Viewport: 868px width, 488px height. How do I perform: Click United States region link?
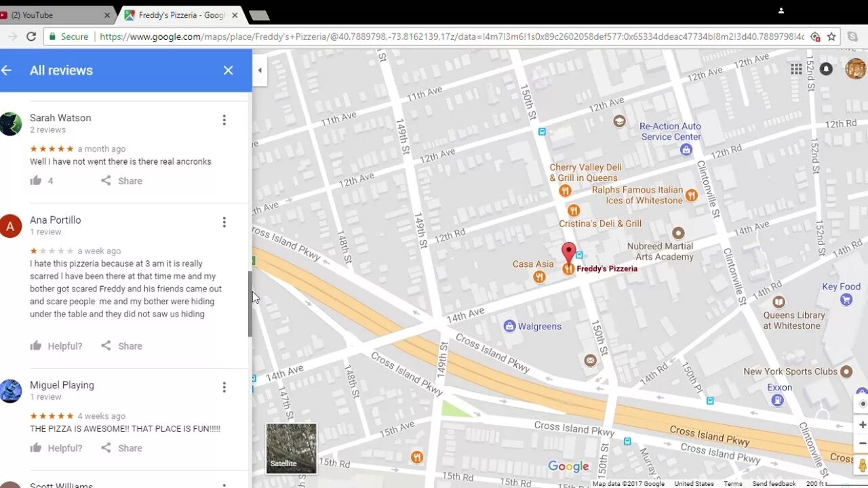[694, 484]
